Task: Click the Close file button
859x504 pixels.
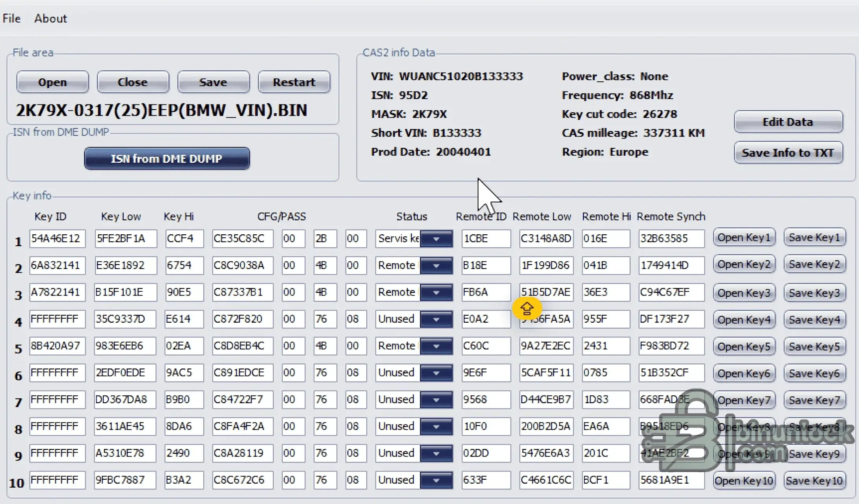Action: (x=133, y=82)
